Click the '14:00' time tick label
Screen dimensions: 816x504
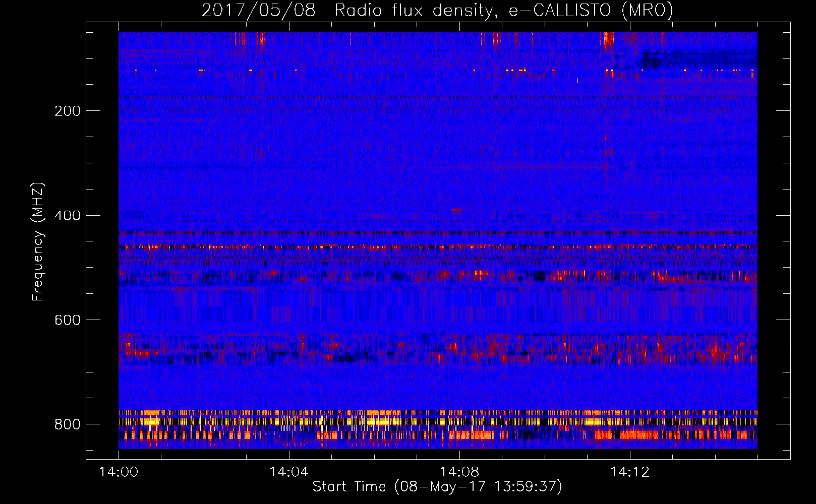tap(119, 472)
